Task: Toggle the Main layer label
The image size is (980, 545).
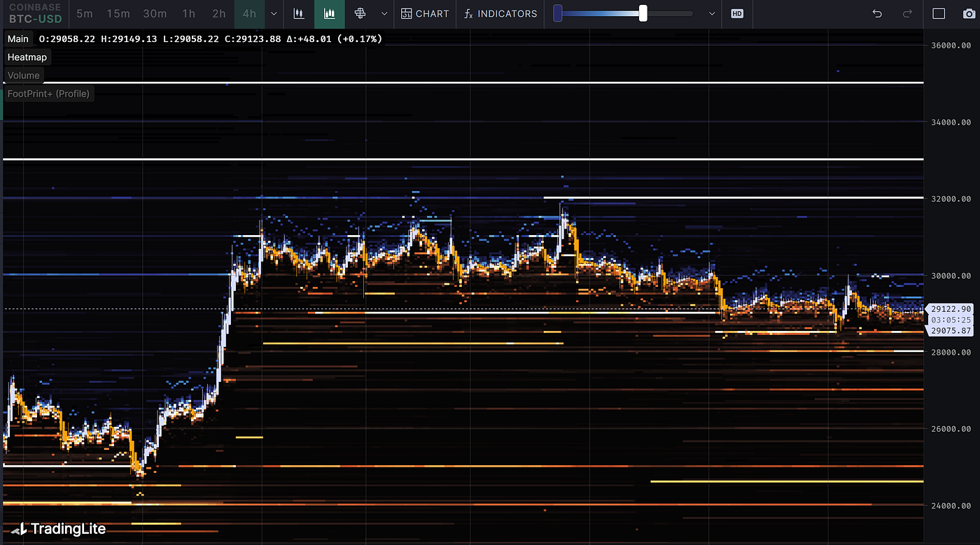Action: (x=18, y=38)
